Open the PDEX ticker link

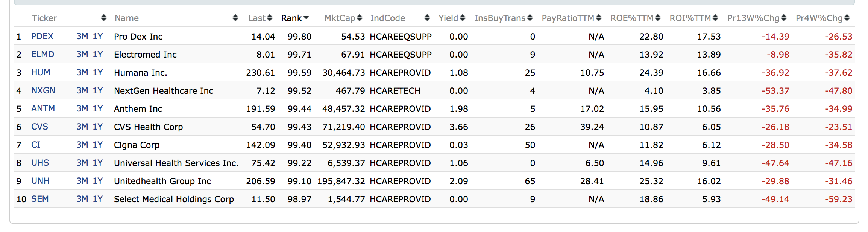(x=42, y=37)
